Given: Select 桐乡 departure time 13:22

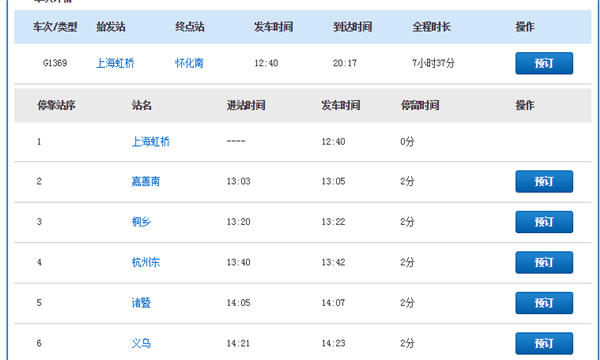Looking at the screenshot, I should [x=333, y=222].
